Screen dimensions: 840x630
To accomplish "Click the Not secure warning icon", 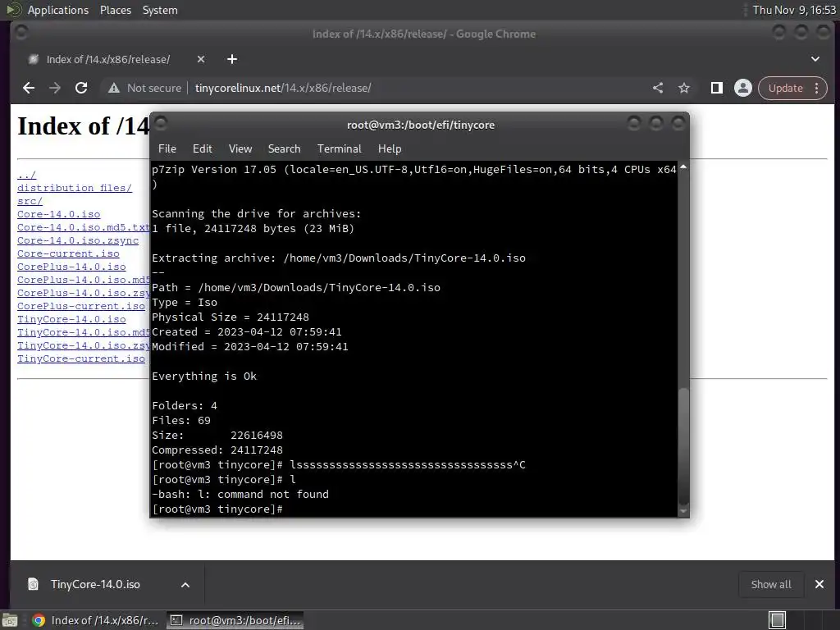I will coord(113,88).
